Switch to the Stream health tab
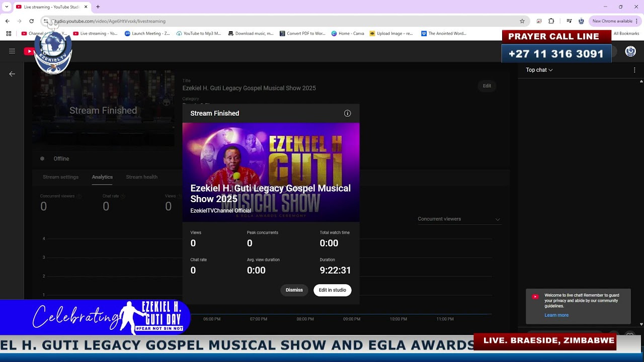This screenshot has height=362, width=644. 141,177
